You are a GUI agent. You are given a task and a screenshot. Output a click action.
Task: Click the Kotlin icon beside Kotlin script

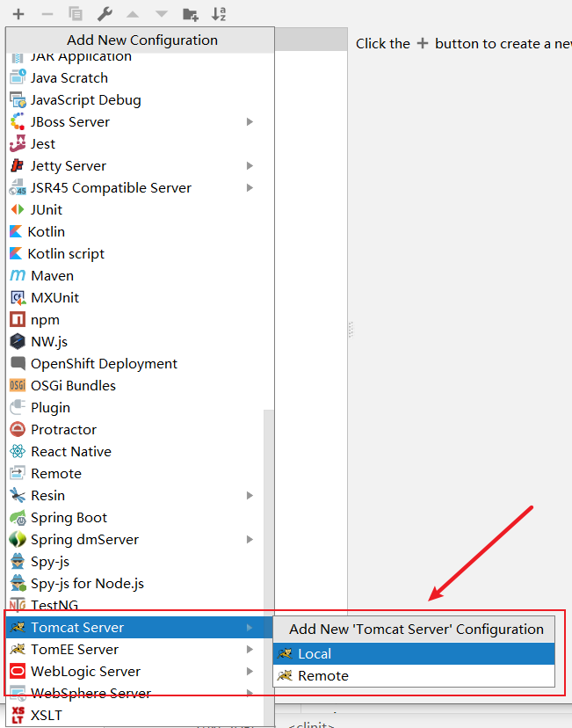pyautogui.click(x=16, y=253)
